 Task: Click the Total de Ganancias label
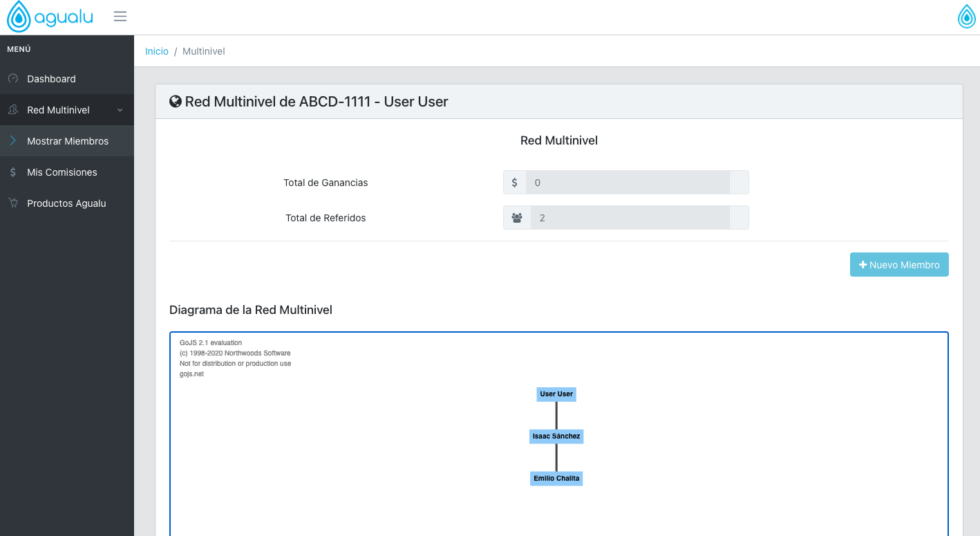click(326, 183)
